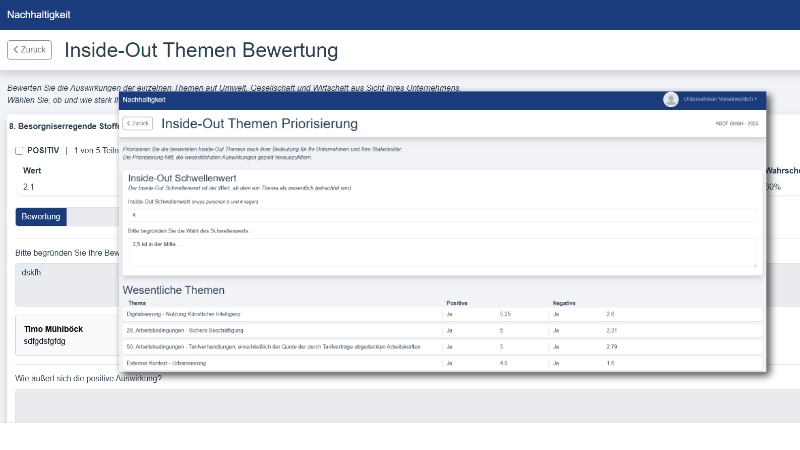Toggle the POSITIV checkbox
The image size is (800, 450).
(x=19, y=150)
